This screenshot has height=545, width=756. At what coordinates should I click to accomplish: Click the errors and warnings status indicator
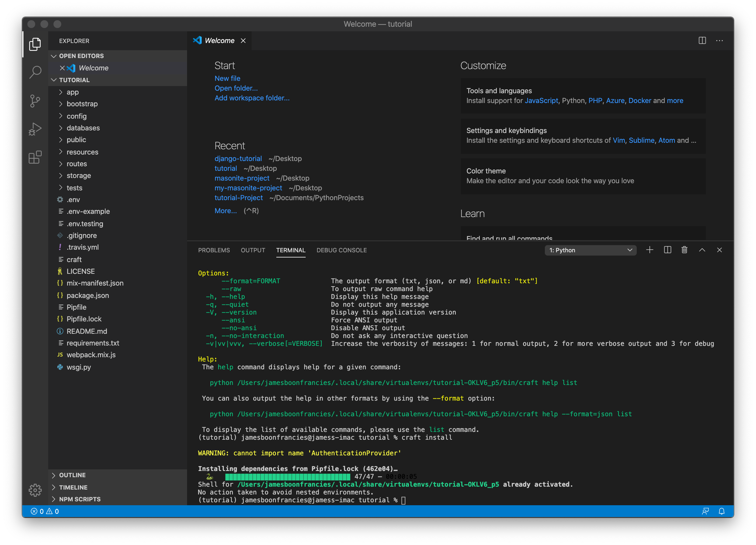pos(45,511)
